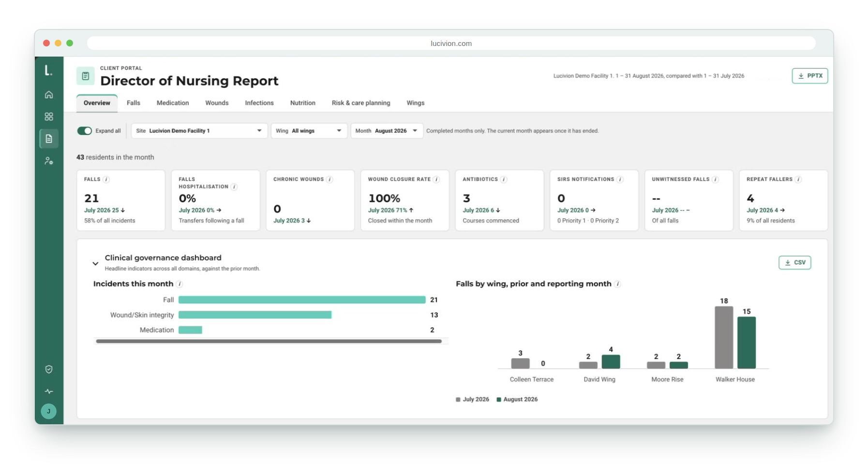This screenshot has height=464, width=868.
Task: Switch to the Medication tab
Action: pos(173,103)
